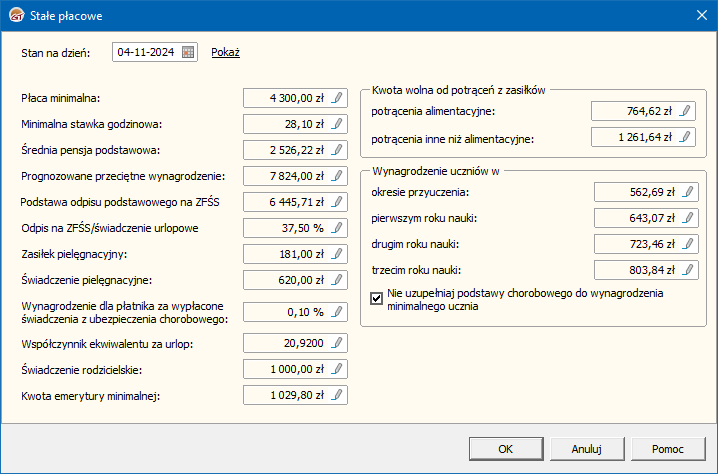Close the Stałe płacowe dialog window
This screenshot has width=718, height=474.
point(702,16)
